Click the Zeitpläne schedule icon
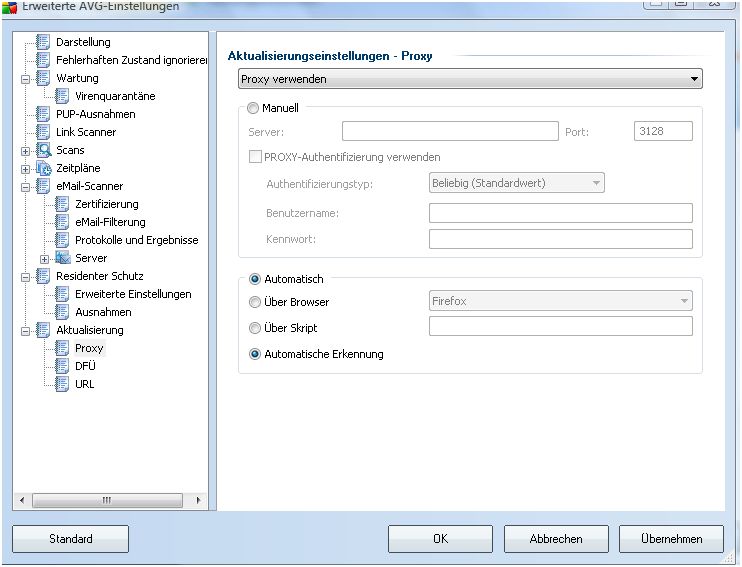Viewport: 742px width, 567px height. [x=44, y=168]
